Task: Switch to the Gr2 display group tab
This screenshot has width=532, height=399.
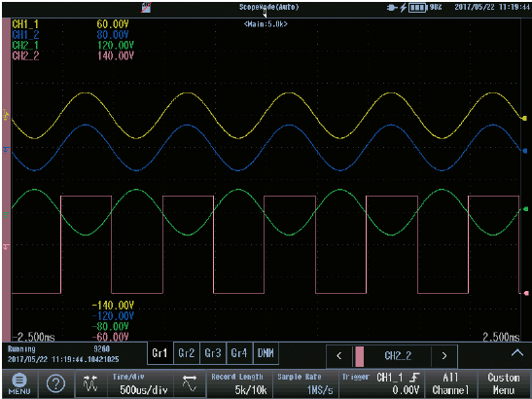Action: tap(187, 353)
